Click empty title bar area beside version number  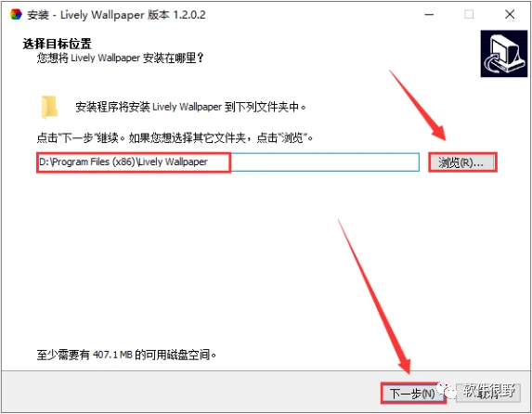click(x=312, y=15)
